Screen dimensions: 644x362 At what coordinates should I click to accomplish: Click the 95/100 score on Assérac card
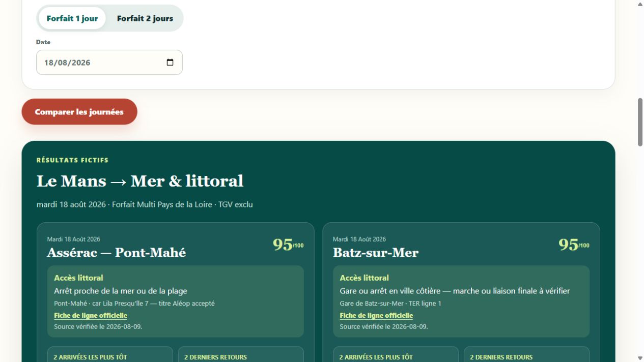(x=288, y=245)
